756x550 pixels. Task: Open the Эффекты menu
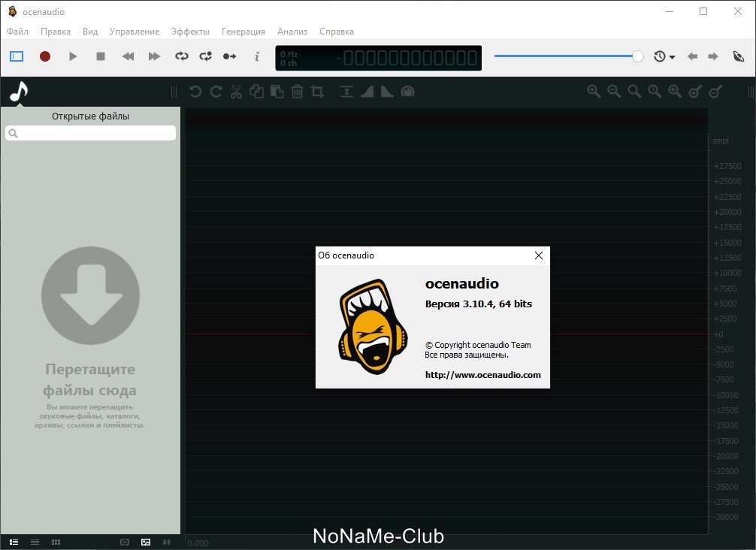click(190, 32)
